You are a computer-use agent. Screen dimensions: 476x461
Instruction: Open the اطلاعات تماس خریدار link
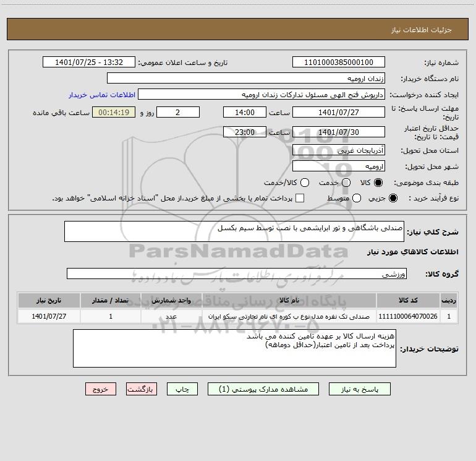pyautogui.click(x=102, y=95)
